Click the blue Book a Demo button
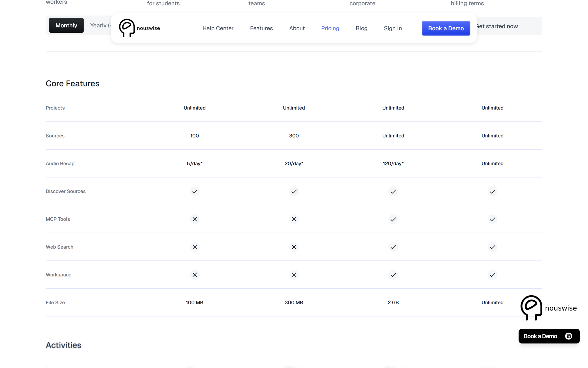The image size is (588, 368). pyautogui.click(x=446, y=28)
